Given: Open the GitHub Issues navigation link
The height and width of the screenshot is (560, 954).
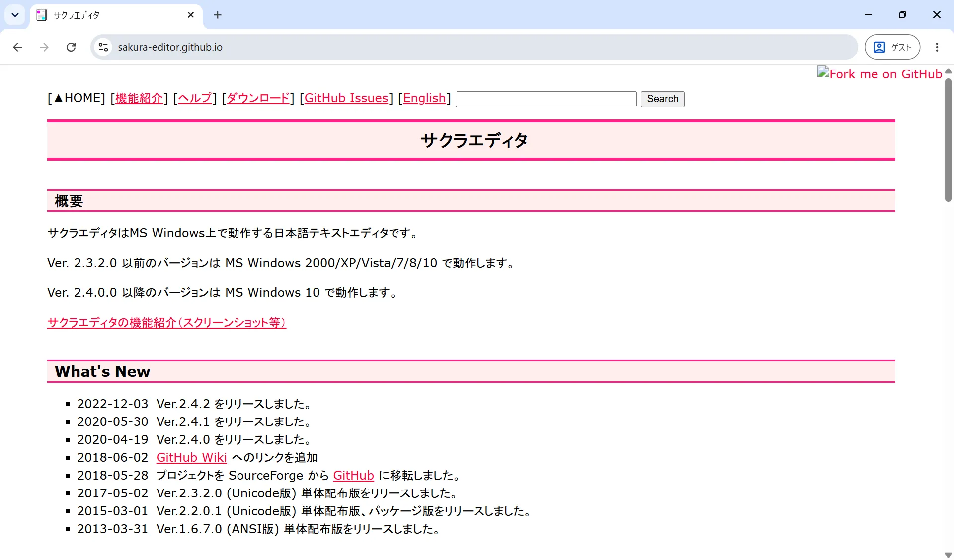Looking at the screenshot, I should pyautogui.click(x=346, y=98).
